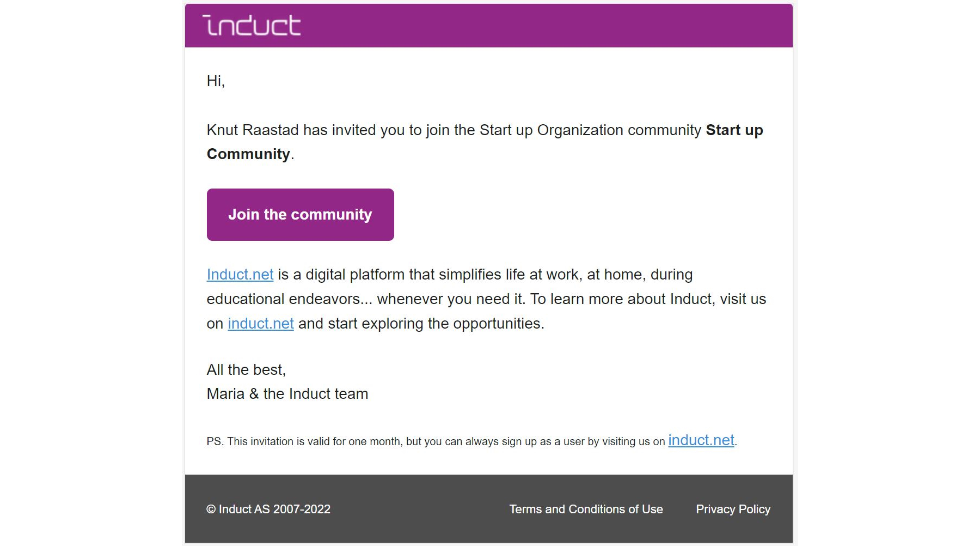Screen dimensions: 980x546
Task: Click the Induct AS 2007-2022 copyright text
Action: pyautogui.click(x=268, y=509)
